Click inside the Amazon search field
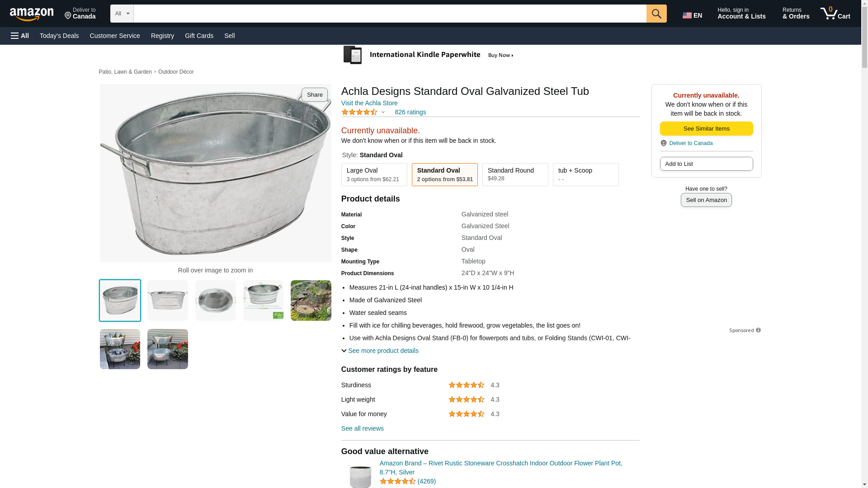The image size is (868, 488). pos(390,14)
